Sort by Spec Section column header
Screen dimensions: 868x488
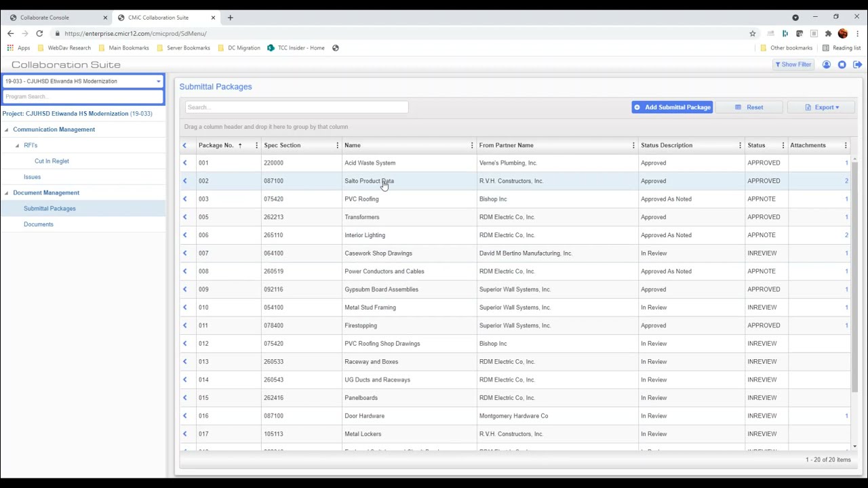282,145
